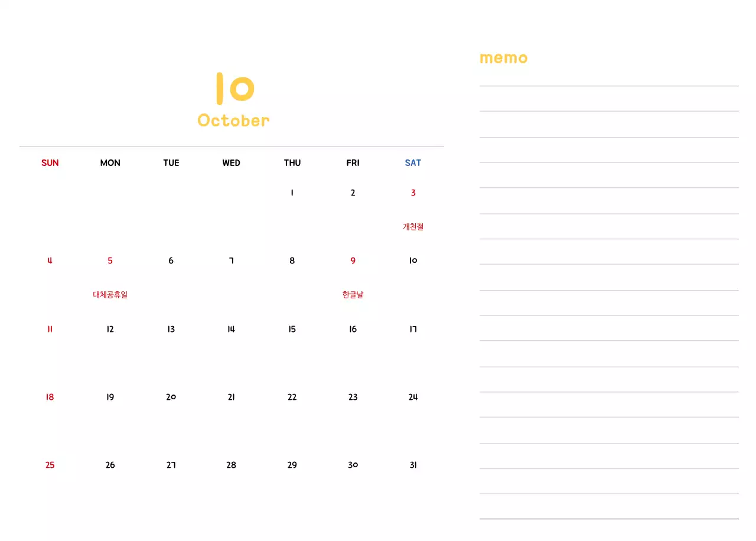The image size is (756, 541).
Task: Click the 개천절 holiday label
Action: tap(413, 227)
